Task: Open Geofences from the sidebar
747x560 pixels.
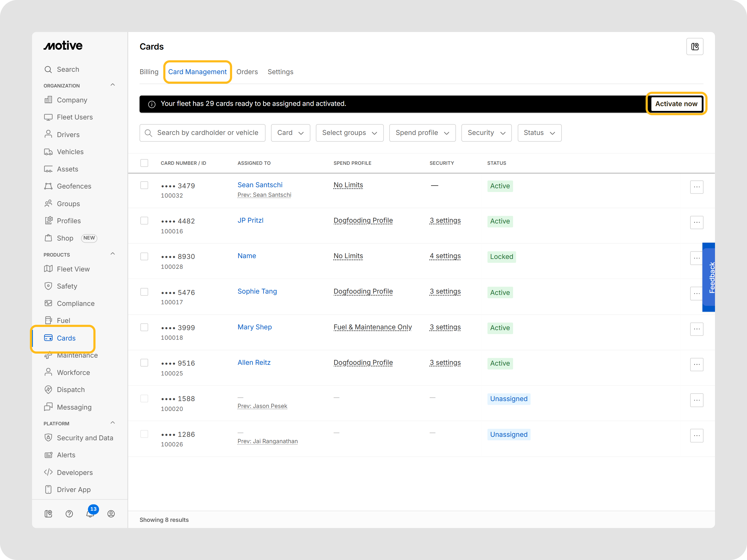Action: tap(74, 186)
